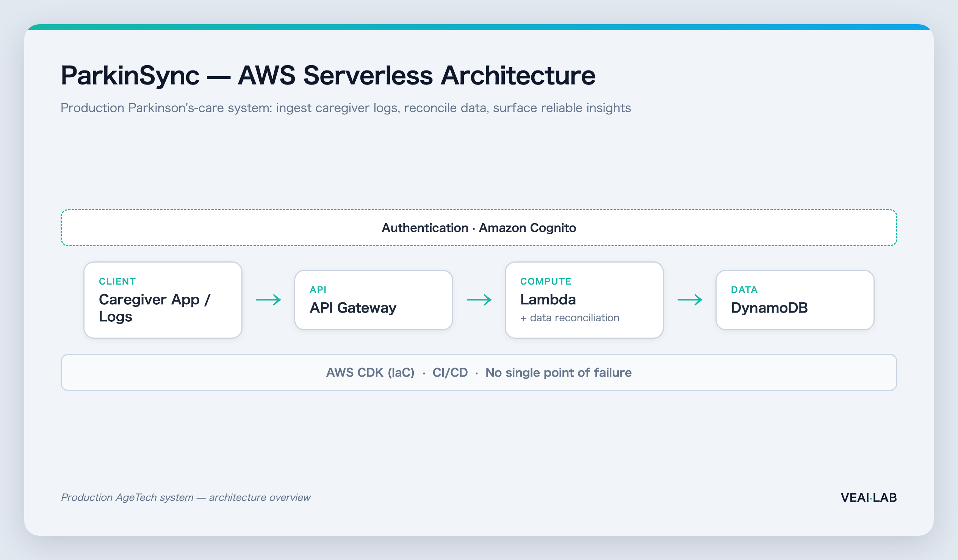
Task: Open the Caregiver App / Logs card
Action: click(x=163, y=300)
